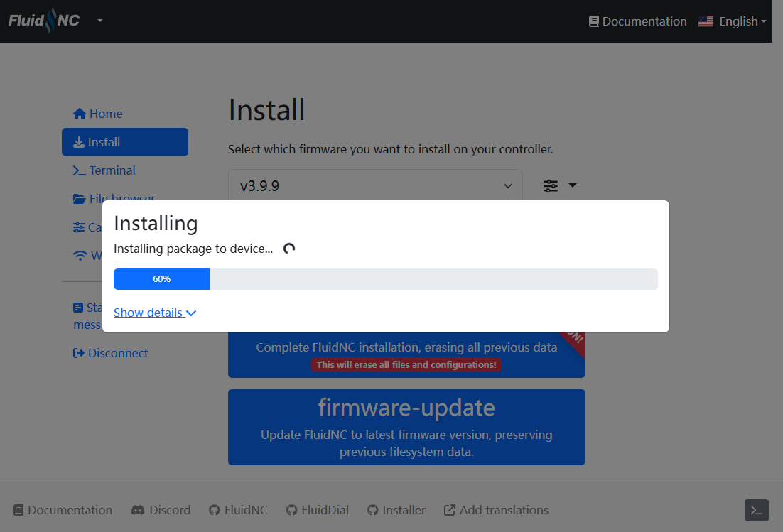The height and width of the screenshot is (532, 783).
Task: Click the startup messages icon in sidebar
Action: [x=78, y=308]
